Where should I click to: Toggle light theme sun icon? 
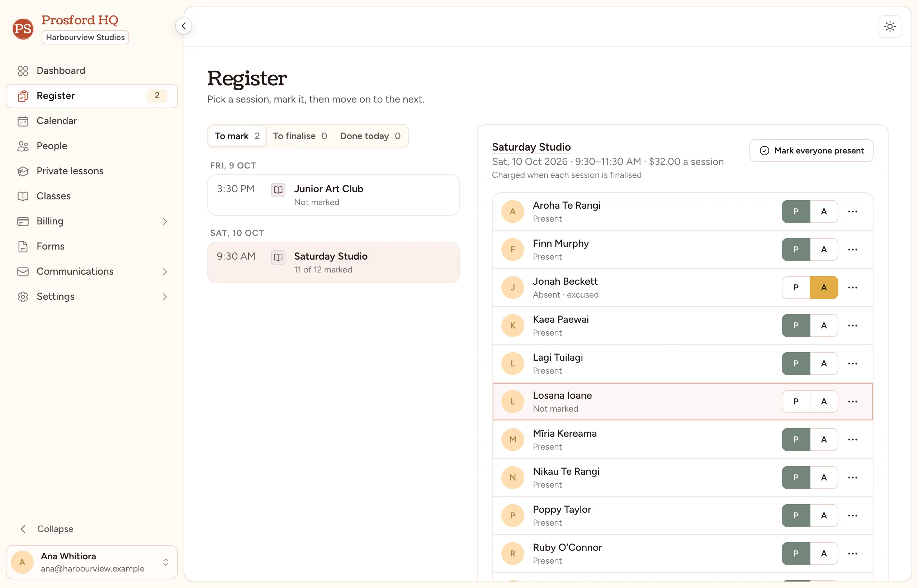coord(890,26)
